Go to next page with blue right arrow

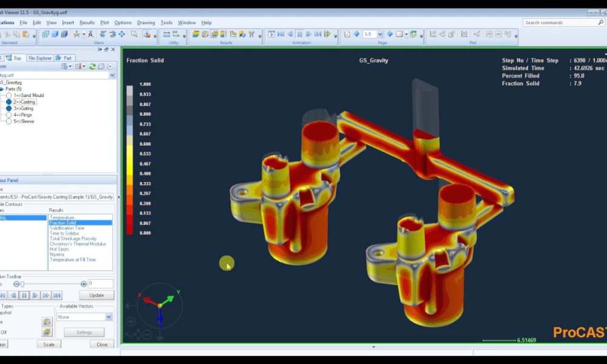pyautogui.click(x=390, y=34)
